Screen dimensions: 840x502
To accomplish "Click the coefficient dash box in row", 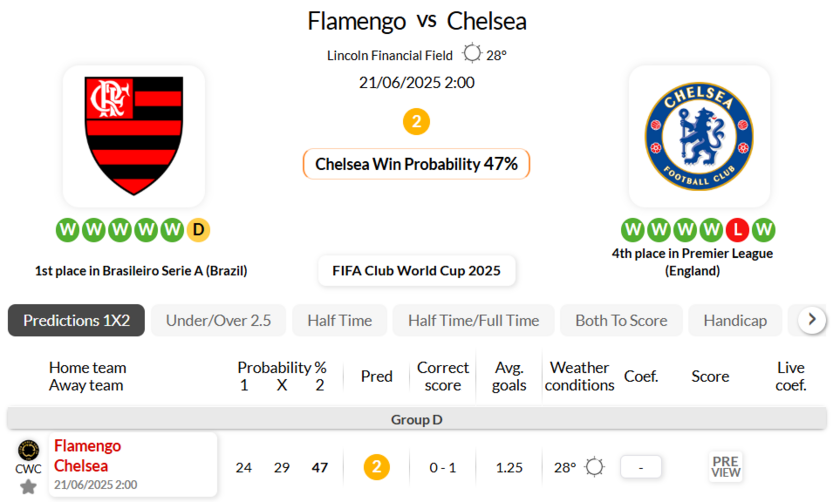I will click(641, 467).
